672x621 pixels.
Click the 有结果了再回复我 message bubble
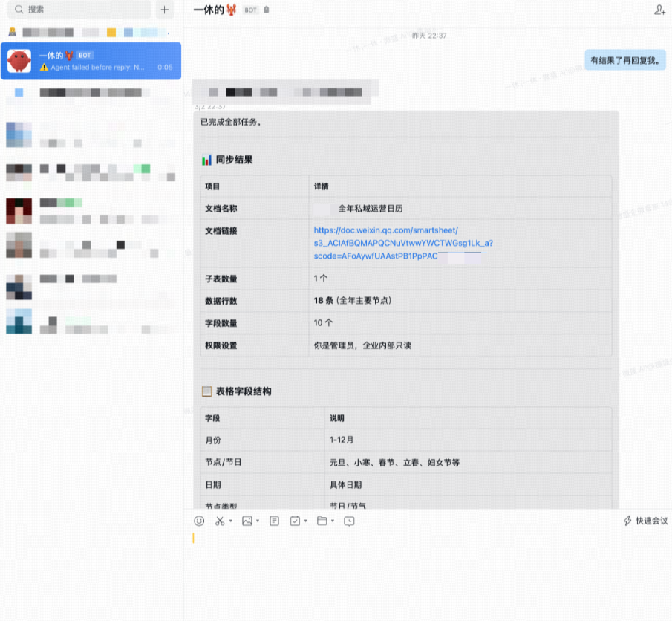(625, 60)
